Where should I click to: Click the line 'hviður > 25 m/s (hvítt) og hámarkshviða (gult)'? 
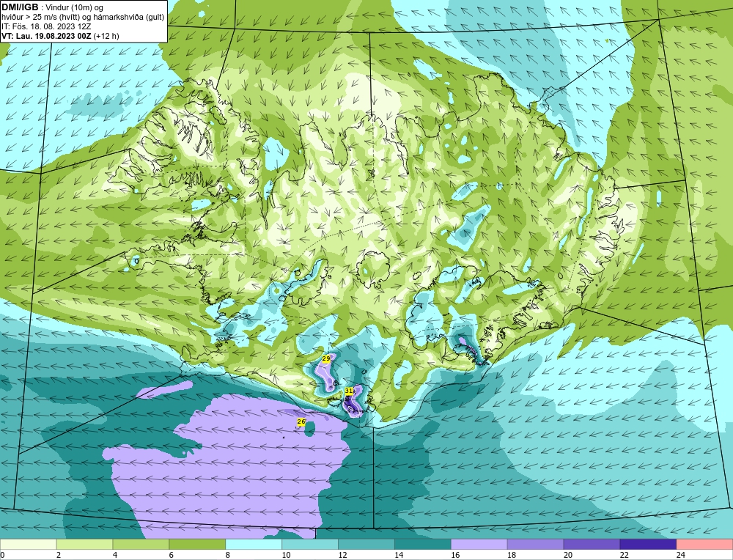(83, 18)
